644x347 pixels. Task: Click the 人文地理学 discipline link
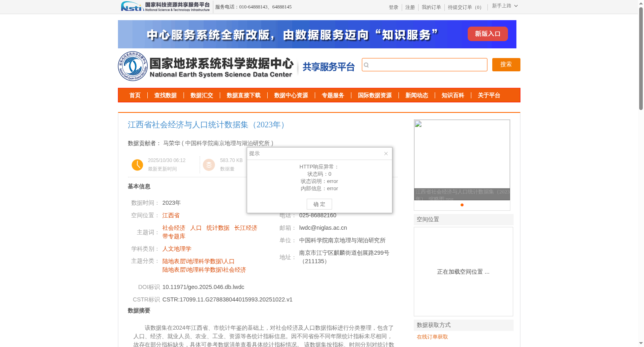[177, 249]
